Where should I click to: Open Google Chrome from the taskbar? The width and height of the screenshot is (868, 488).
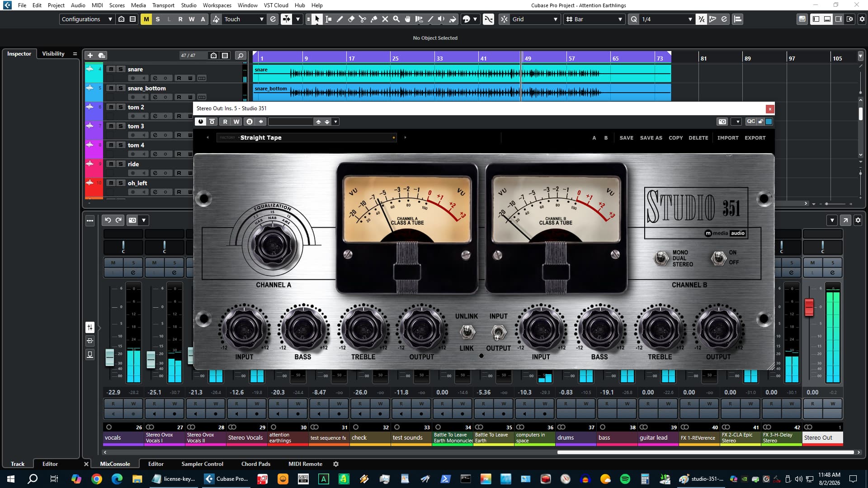[x=96, y=479]
